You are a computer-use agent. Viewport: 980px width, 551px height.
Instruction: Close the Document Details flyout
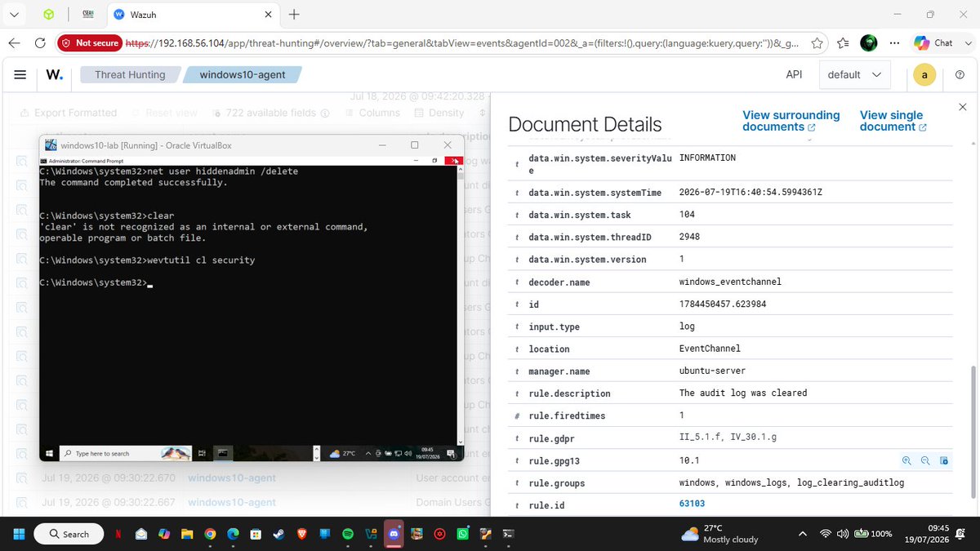click(962, 108)
